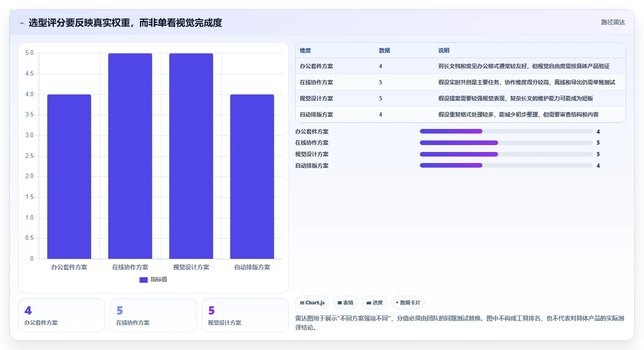The height and width of the screenshot is (350, 644).
Task: Toggle the 指标值 legend entry in the chart
Action: [153, 280]
